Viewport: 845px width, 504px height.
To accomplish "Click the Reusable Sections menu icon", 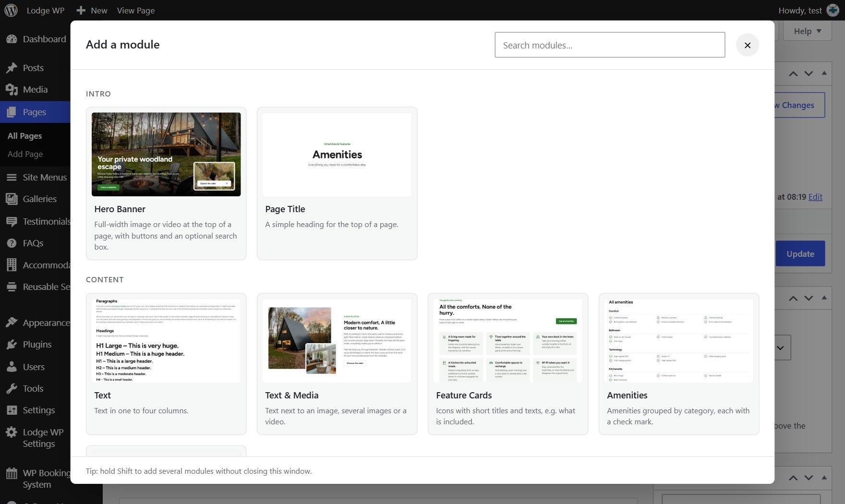I will (12, 287).
